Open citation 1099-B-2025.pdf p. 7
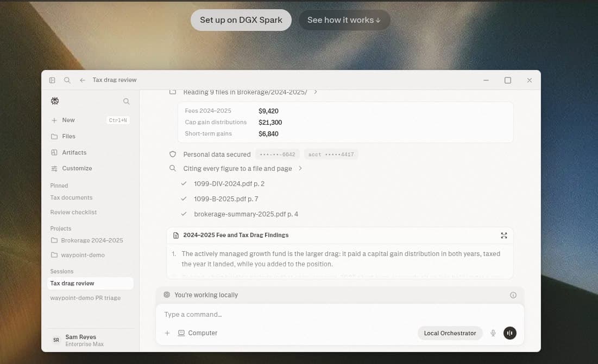 [x=226, y=199]
